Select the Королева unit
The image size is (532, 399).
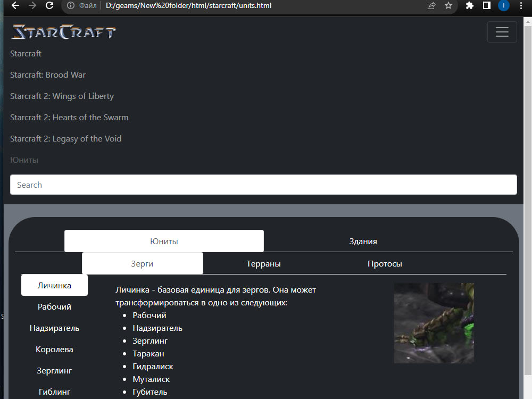tap(54, 350)
